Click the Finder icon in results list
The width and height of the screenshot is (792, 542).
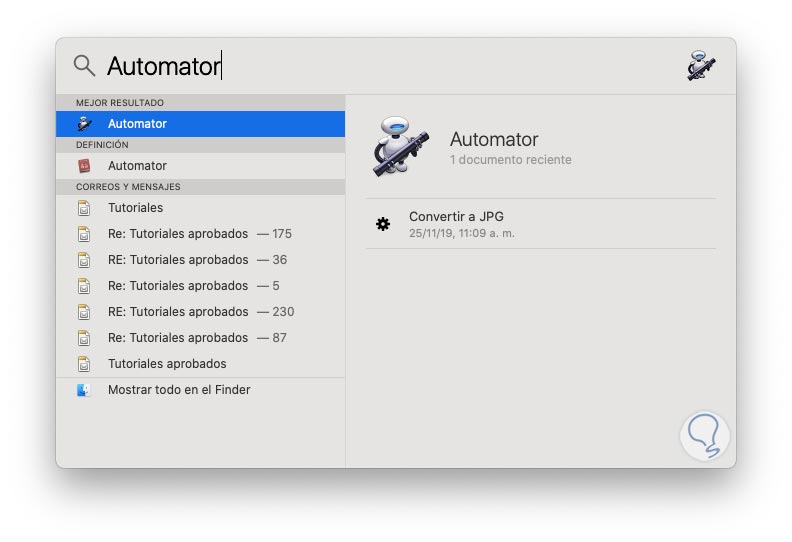[84, 390]
